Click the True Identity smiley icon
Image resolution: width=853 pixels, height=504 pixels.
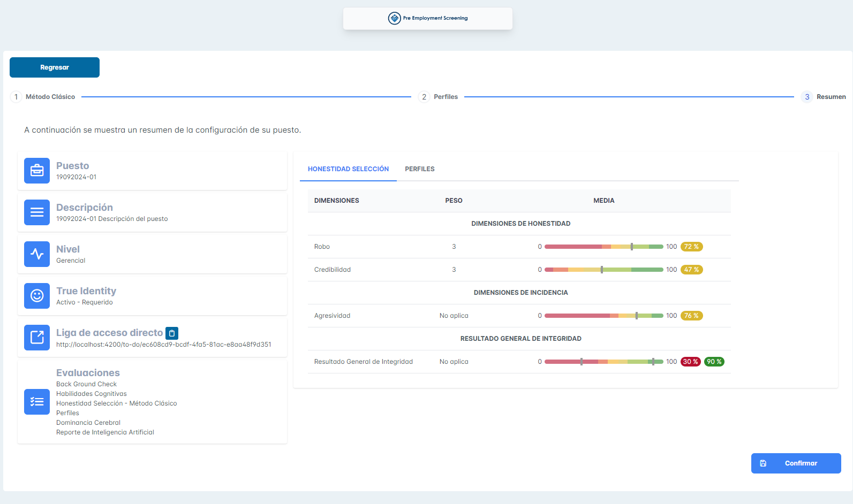(x=37, y=296)
